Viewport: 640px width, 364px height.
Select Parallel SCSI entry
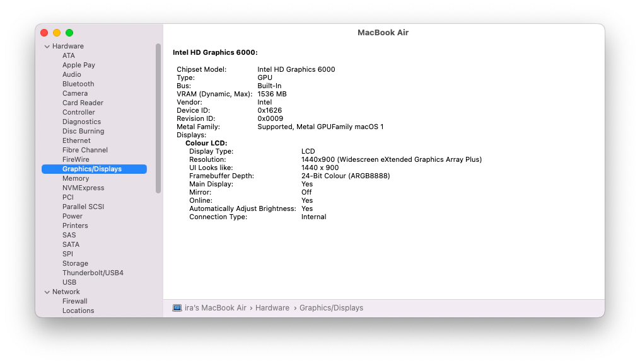coord(83,207)
